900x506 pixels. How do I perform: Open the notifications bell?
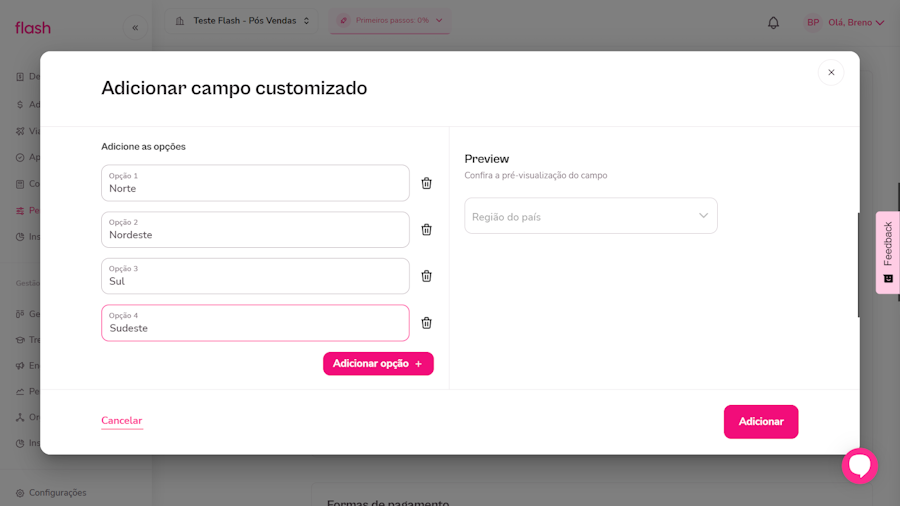(x=774, y=22)
